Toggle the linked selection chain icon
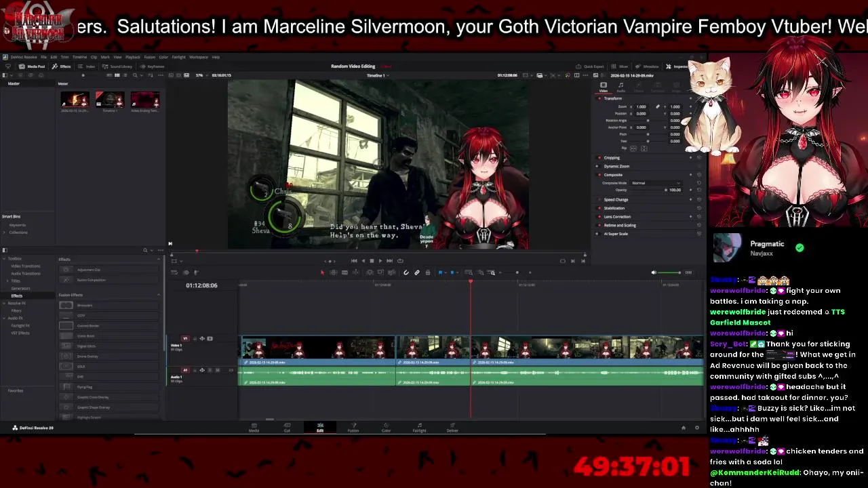 click(417, 272)
